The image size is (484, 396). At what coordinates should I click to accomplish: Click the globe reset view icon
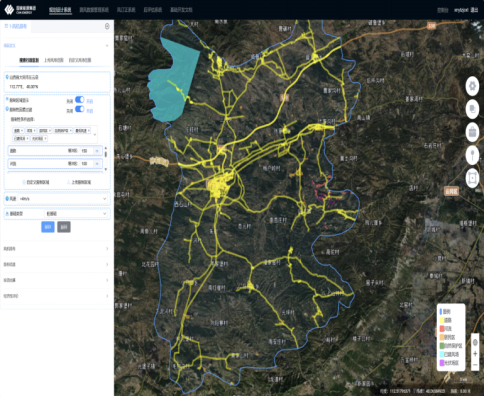point(475,342)
